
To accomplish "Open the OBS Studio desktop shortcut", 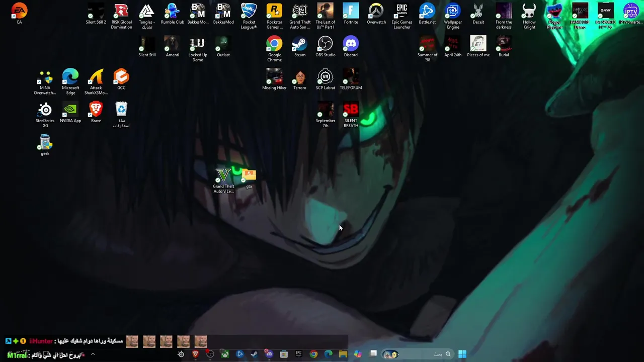I will pos(325,46).
